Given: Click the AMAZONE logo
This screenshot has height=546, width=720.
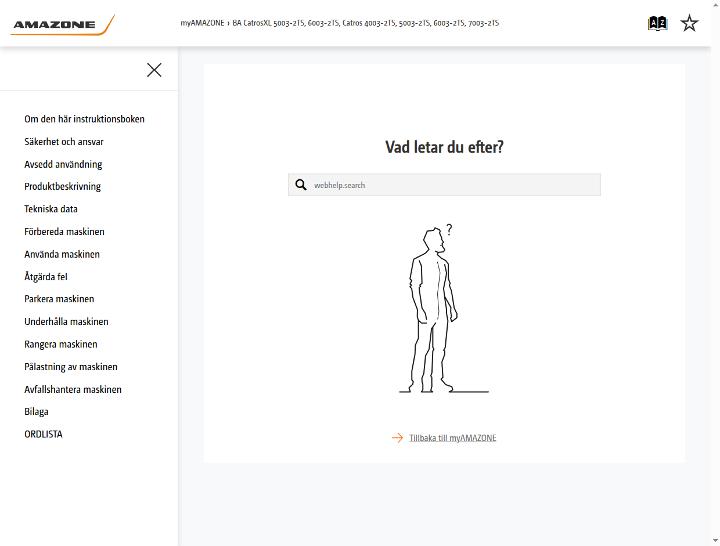Looking at the screenshot, I should [x=62, y=24].
